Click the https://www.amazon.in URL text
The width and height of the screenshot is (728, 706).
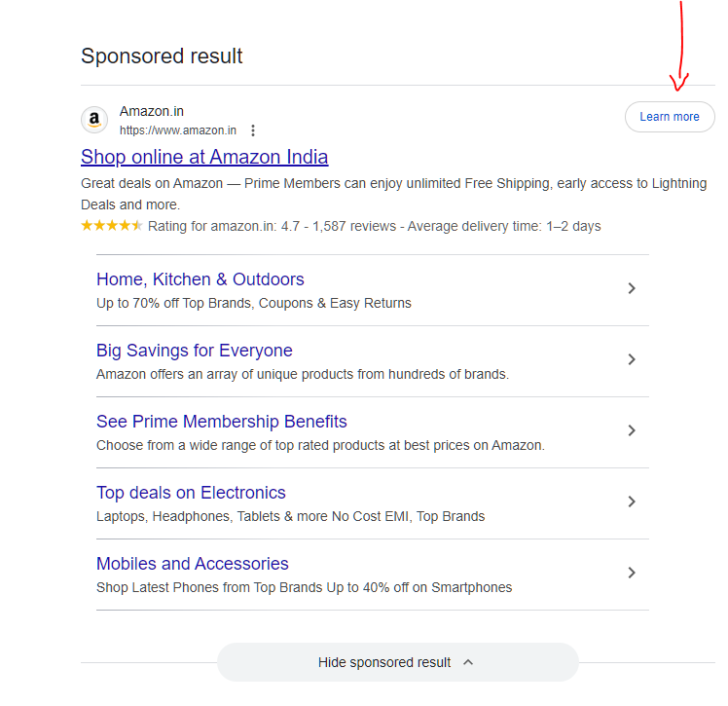[x=178, y=130]
